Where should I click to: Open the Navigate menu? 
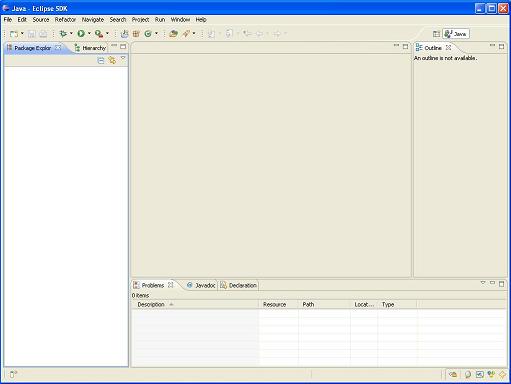(93, 20)
